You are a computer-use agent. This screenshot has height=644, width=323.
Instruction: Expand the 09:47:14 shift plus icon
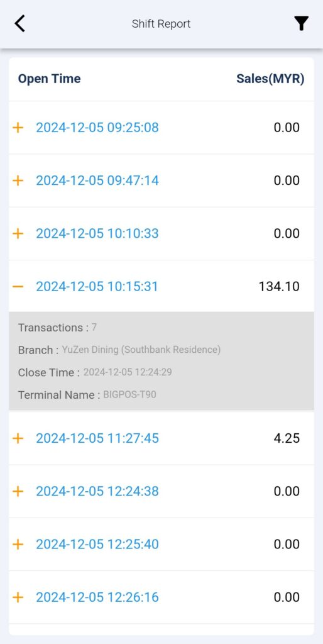click(x=18, y=180)
